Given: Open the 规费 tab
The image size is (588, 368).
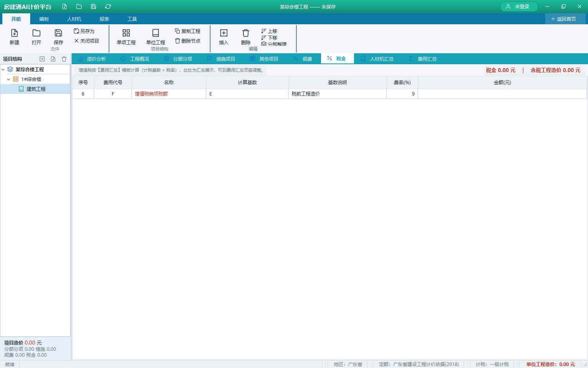Looking at the screenshot, I should coord(303,59).
